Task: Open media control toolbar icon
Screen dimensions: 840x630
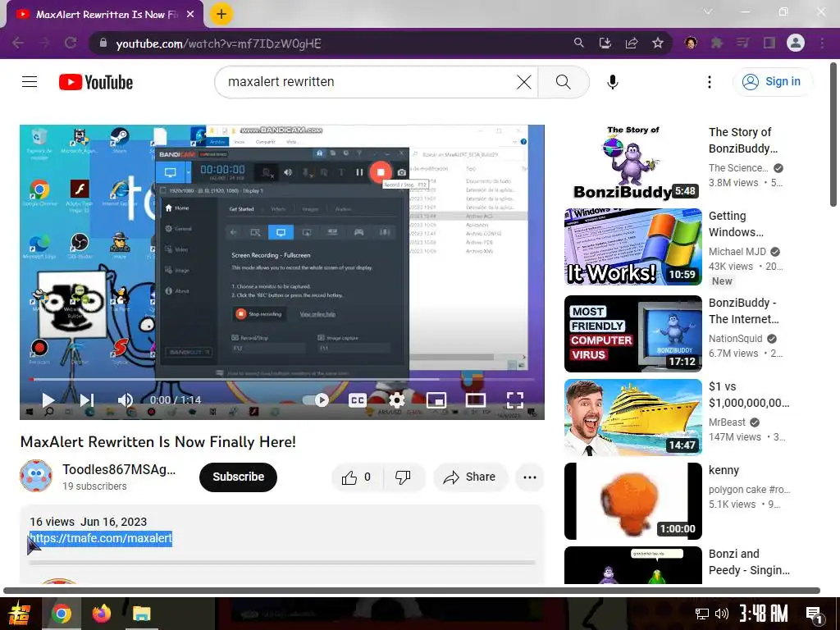Action: [x=742, y=43]
